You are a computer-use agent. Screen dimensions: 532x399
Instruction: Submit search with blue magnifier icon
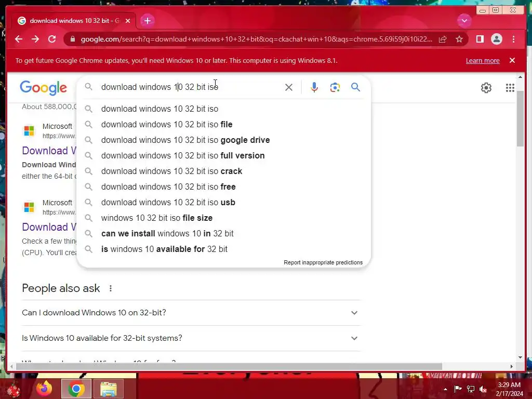[355, 87]
